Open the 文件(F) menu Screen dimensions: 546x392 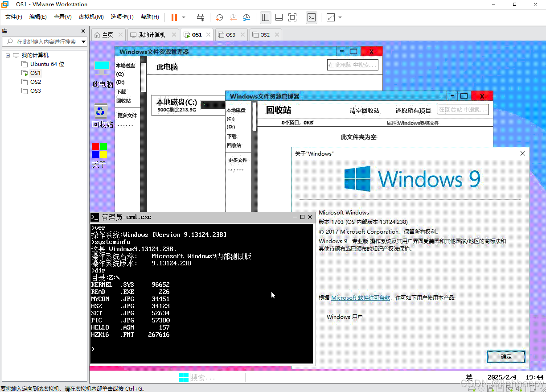[14, 17]
